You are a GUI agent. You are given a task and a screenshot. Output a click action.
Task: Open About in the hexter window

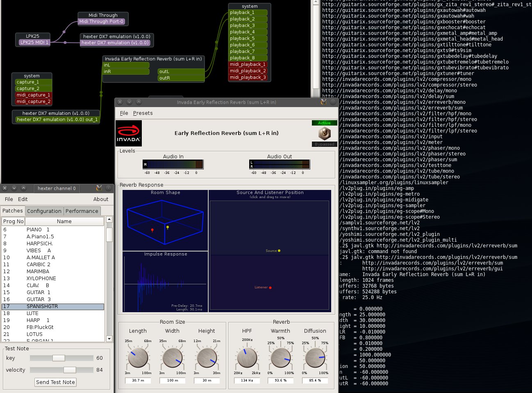click(x=101, y=199)
